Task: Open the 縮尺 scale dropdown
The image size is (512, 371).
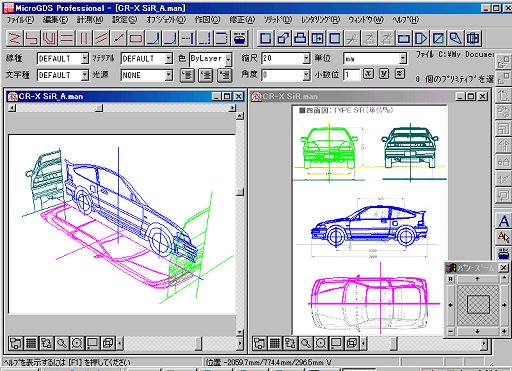Action: (306, 59)
